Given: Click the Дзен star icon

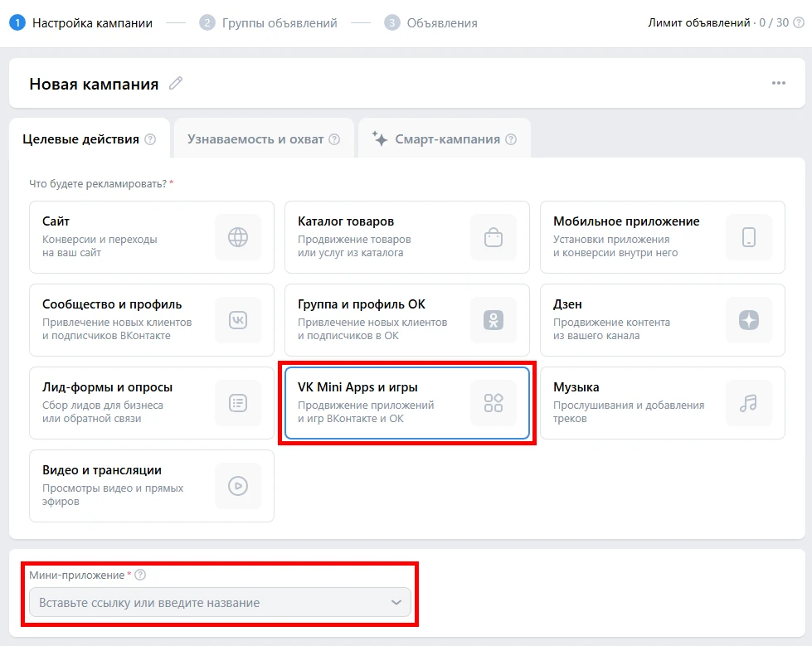Looking at the screenshot, I should point(749,320).
